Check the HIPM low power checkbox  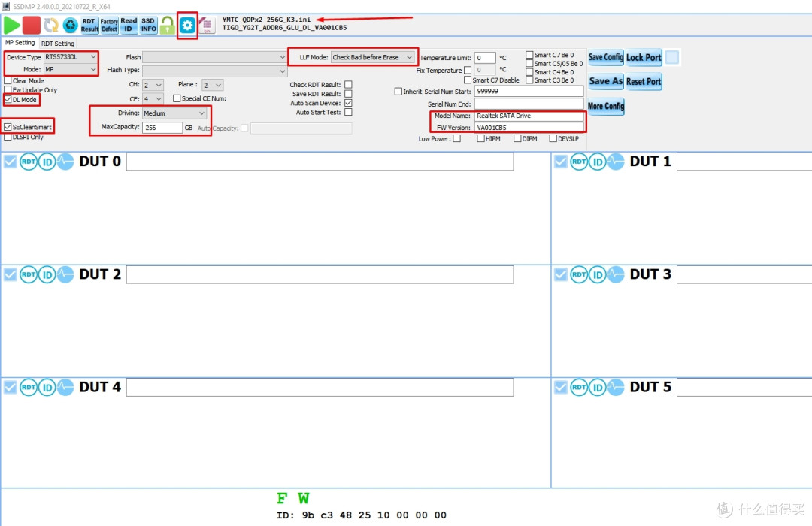[x=480, y=138]
